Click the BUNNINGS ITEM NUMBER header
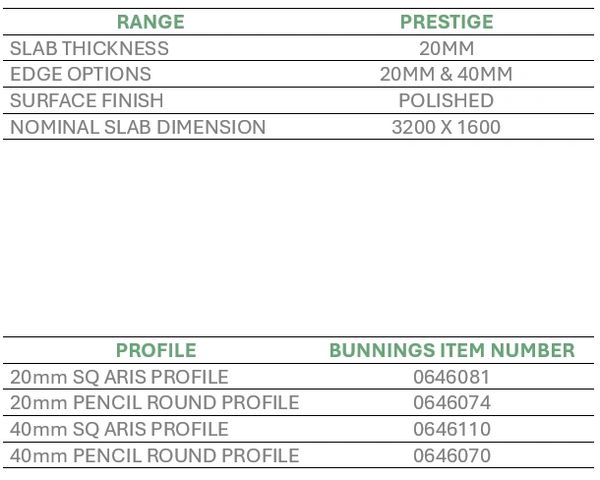The image size is (600, 480). pyautogui.click(x=452, y=350)
